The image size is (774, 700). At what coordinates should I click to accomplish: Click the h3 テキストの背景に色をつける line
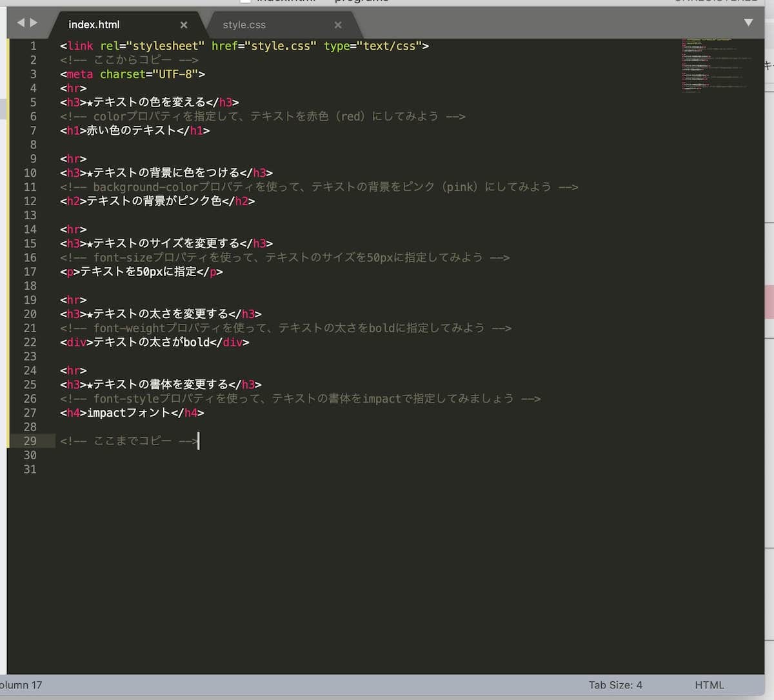pyautogui.click(x=166, y=173)
